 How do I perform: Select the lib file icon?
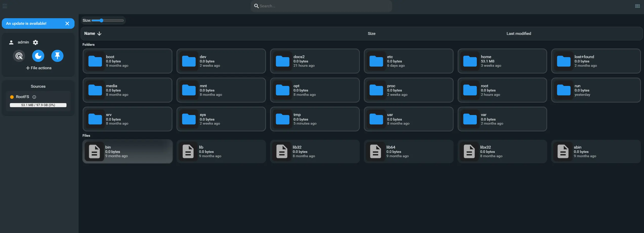188,152
